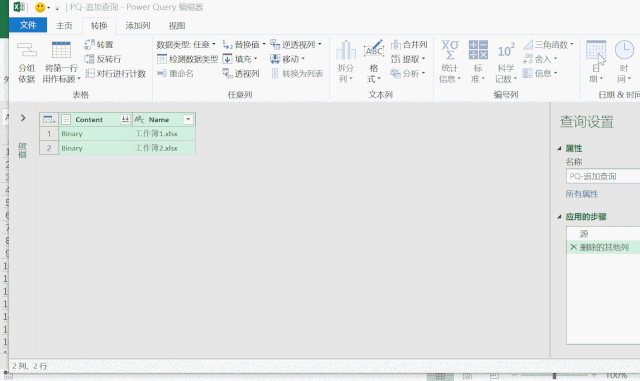The height and width of the screenshot is (381, 640).
Task: Open the 提取 extract dropdown
Action: point(408,59)
